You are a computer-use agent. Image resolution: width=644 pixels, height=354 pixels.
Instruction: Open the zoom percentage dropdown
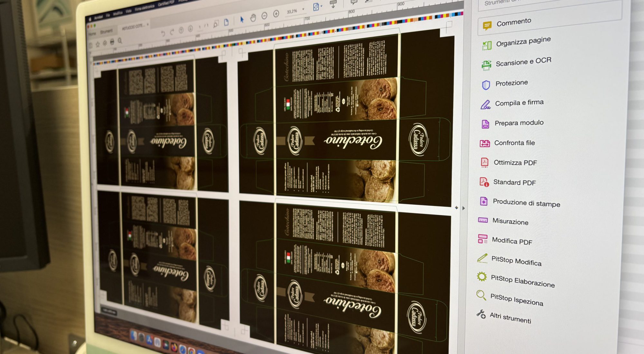point(303,9)
